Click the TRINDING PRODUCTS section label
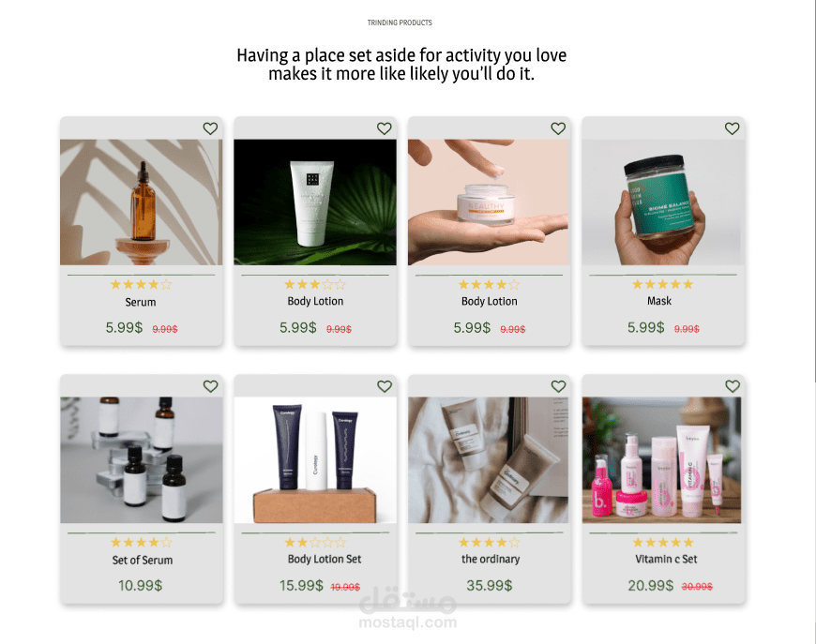 (400, 22)
